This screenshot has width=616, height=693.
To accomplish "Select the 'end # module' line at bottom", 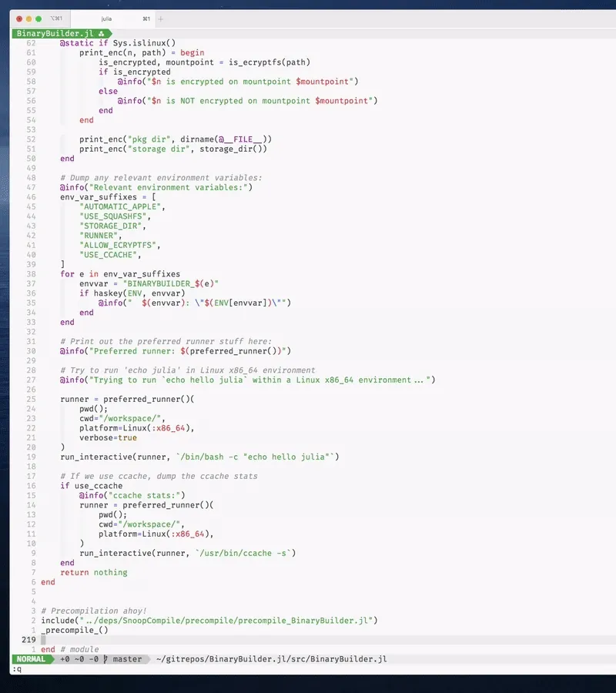I will [69, 649].
